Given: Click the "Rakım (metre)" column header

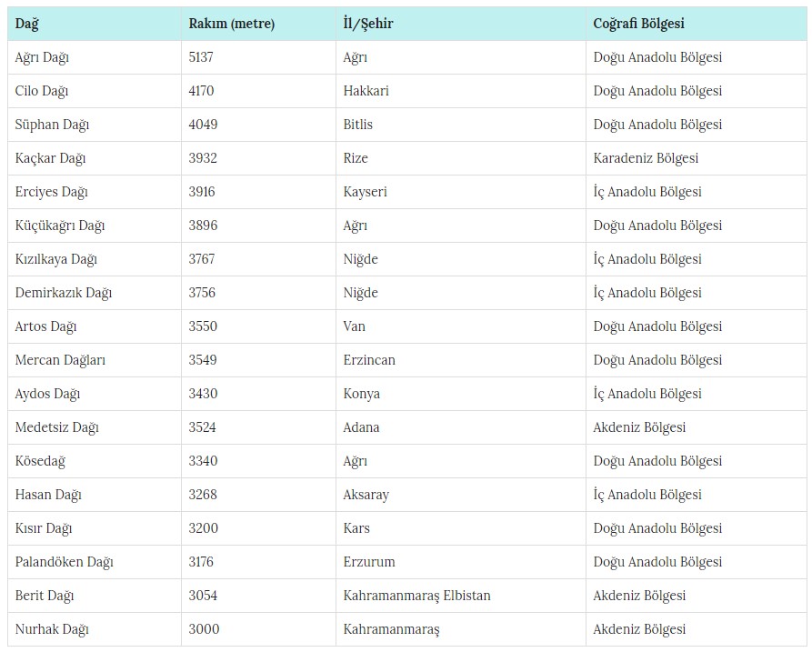Looking at the screenshot, I should pos(231,24).
